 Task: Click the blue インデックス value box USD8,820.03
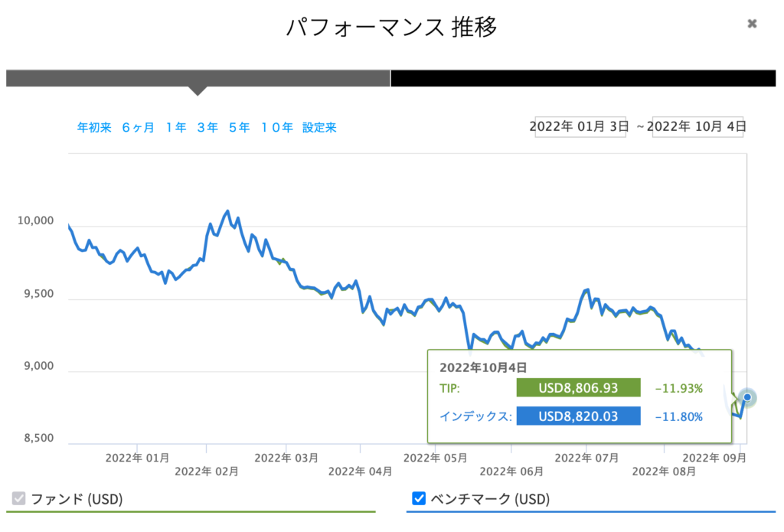pos(578,416)
